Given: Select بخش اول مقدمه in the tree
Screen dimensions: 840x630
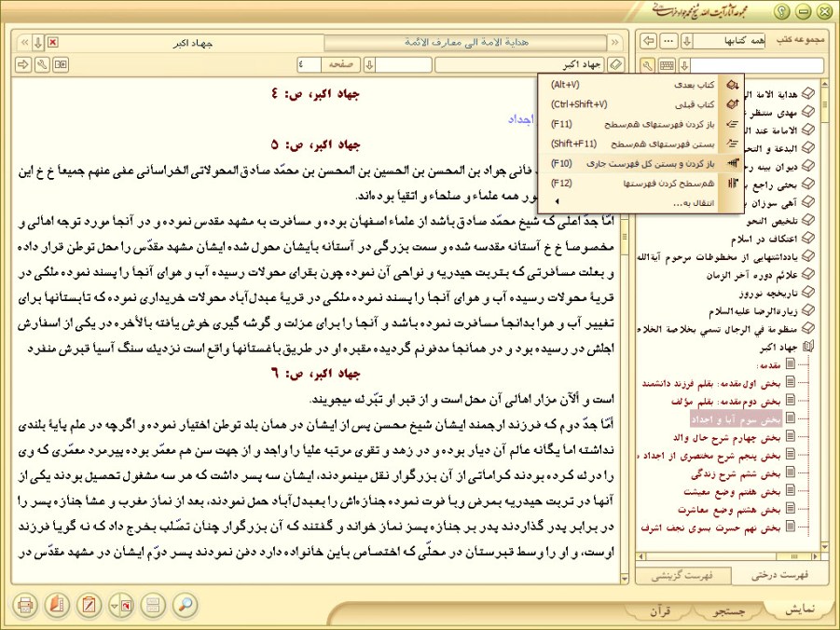Looking at the screenshot, I should [x=711, y=383].
